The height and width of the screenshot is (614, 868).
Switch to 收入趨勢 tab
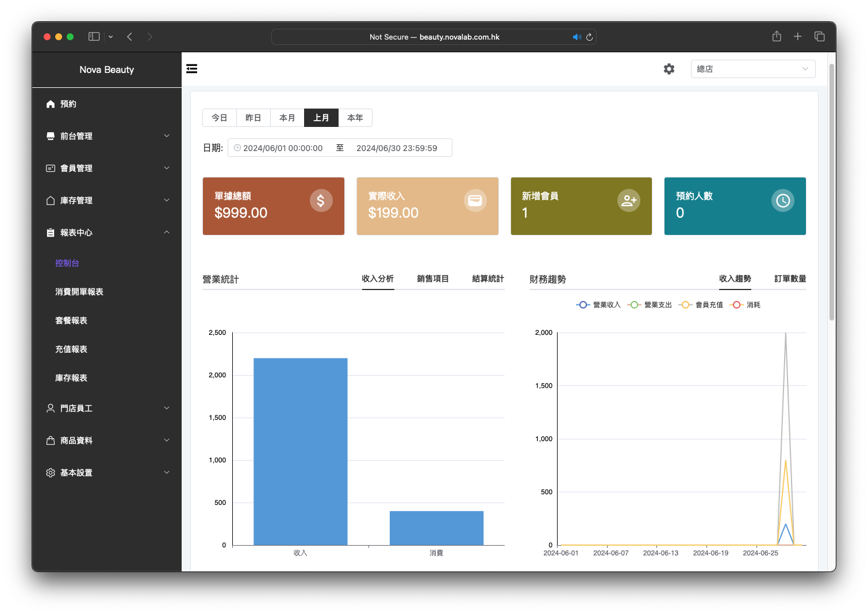point(735,279)
